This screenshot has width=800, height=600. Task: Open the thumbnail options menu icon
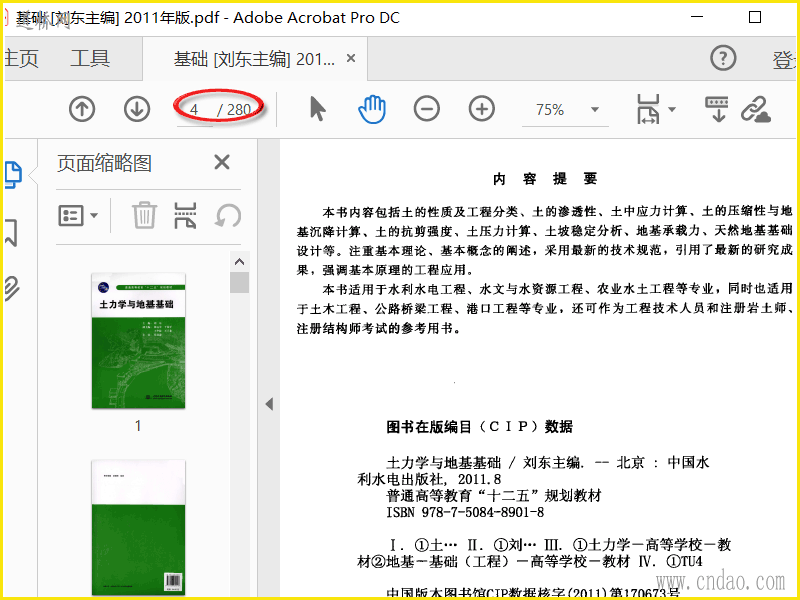[x=78, y=216]
